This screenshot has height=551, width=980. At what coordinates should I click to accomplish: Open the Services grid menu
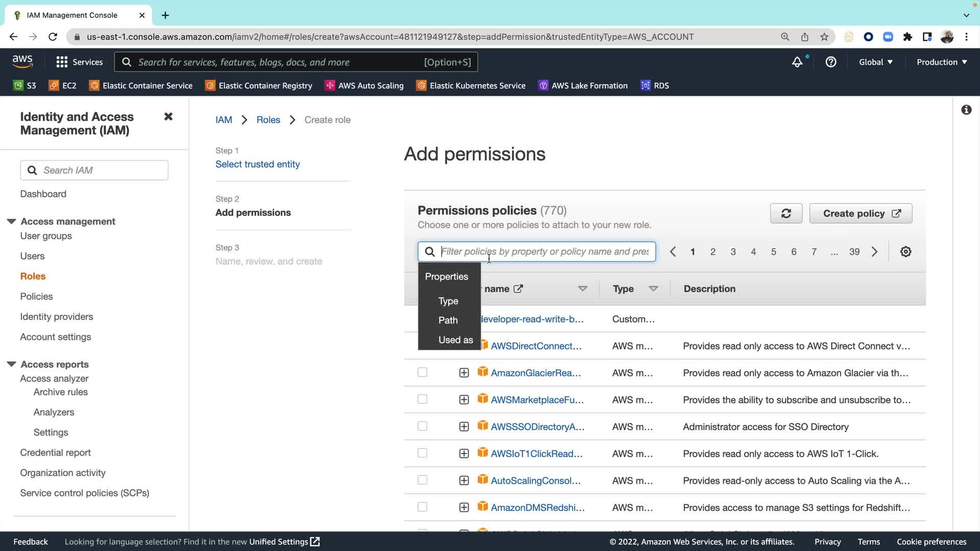tap(79, 62)
